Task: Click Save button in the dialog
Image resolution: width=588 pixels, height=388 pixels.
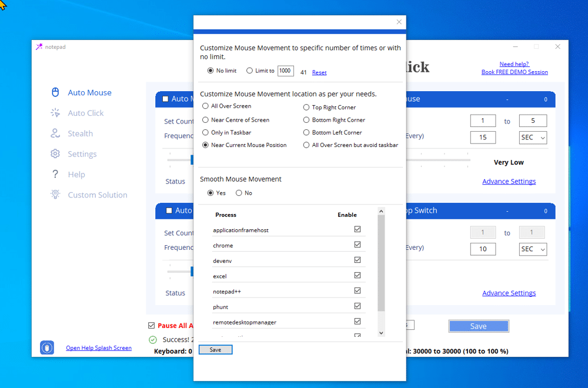Action: click(216, 350)
